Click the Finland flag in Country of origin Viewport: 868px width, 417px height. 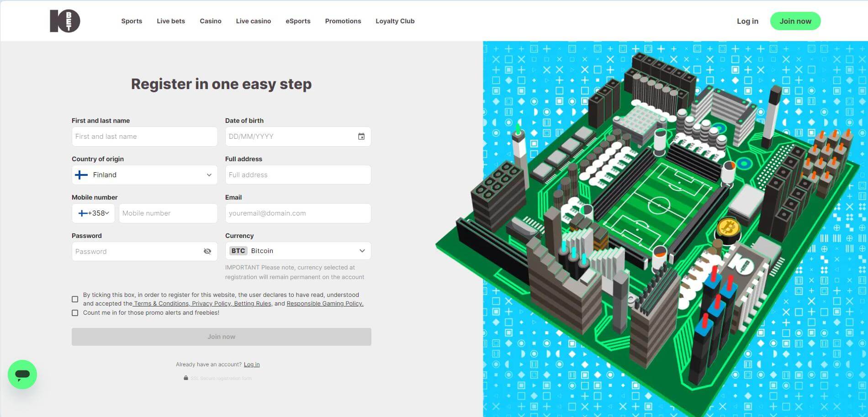click(81, 175)
